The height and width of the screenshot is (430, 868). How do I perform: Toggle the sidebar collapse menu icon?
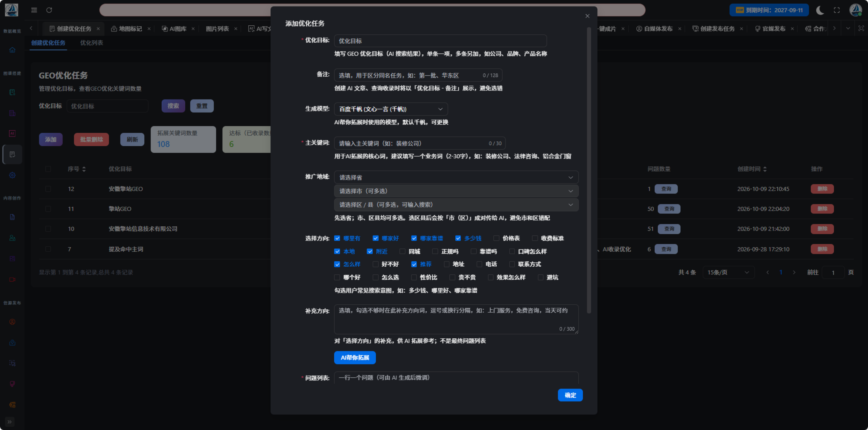[34, 10]
